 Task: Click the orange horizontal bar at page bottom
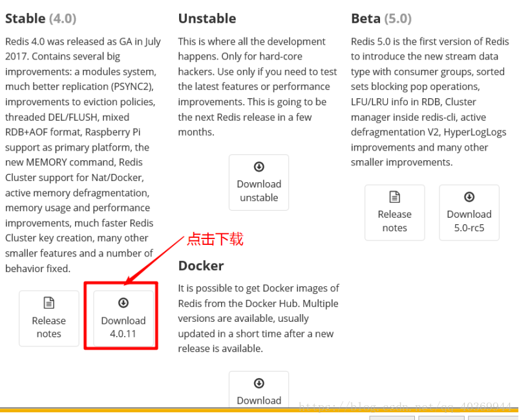click(x=260, y=410)
